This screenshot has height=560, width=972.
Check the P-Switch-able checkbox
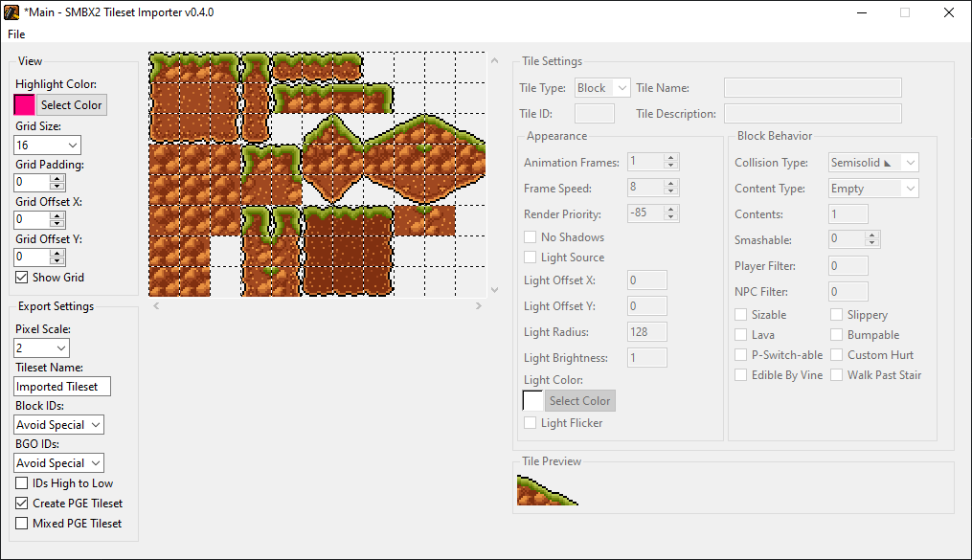tap(741, 355)
